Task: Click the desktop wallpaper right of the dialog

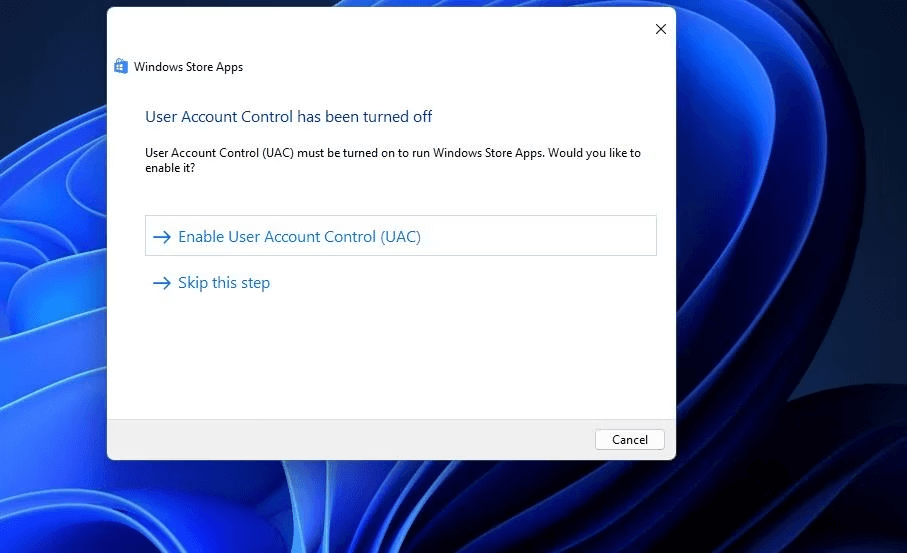Action: (790, 250)
